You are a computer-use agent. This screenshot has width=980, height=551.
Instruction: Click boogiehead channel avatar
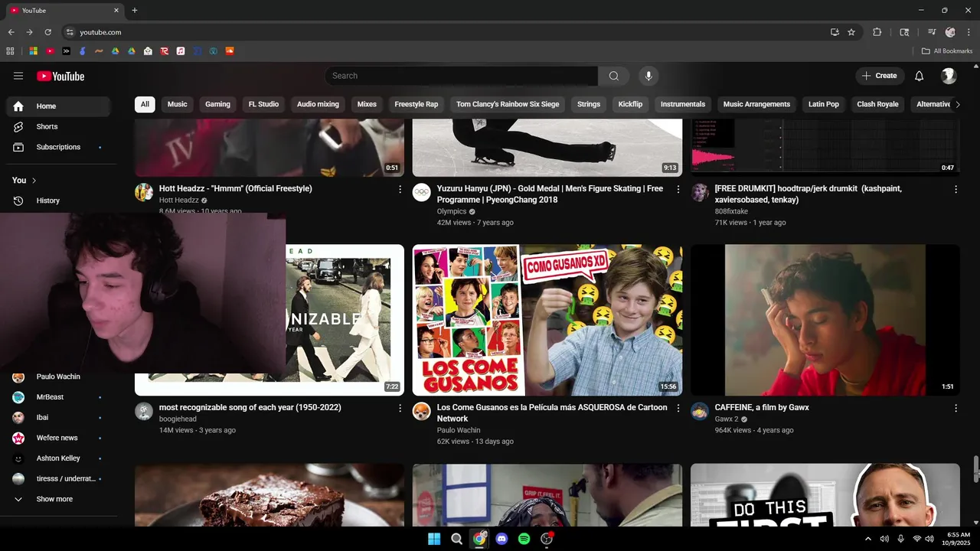point(144,411)
